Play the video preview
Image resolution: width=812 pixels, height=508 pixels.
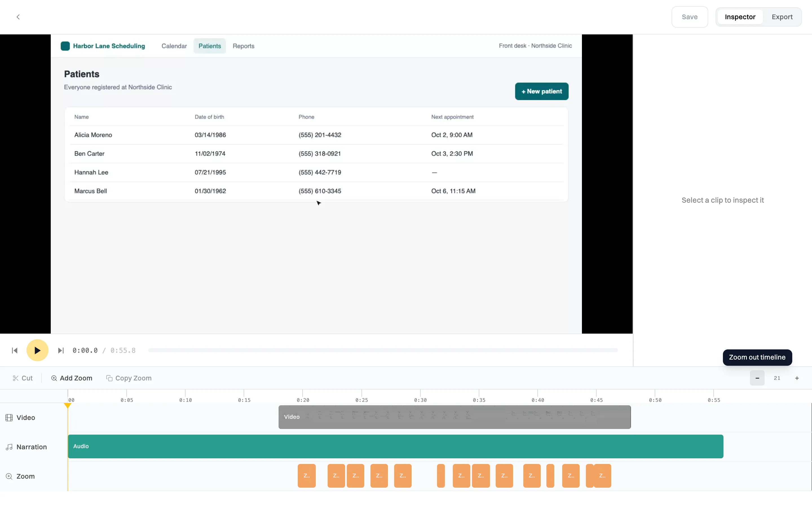pyautogui.click(x=37, y=351)
